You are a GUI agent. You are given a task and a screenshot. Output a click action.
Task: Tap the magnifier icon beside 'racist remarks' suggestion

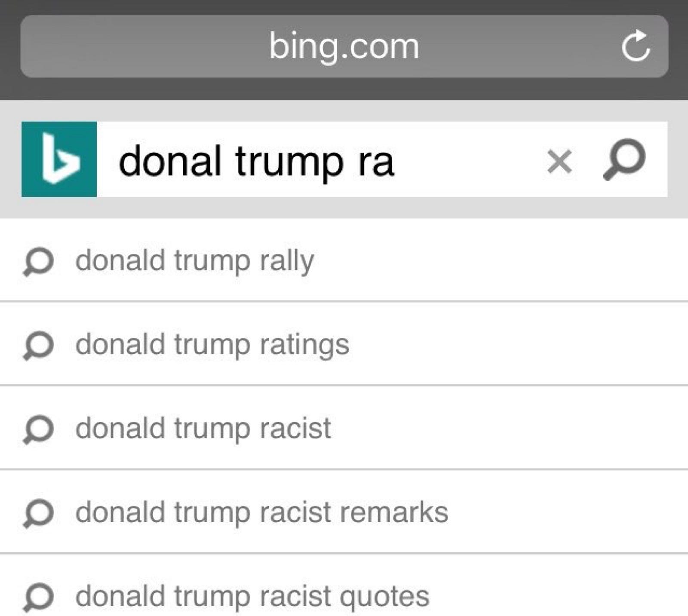click(x=38, y=513)
